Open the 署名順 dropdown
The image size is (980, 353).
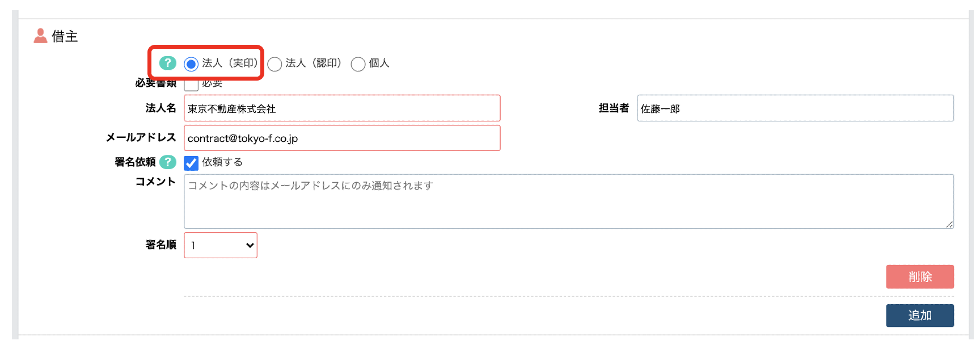click(x=221, y=245)
